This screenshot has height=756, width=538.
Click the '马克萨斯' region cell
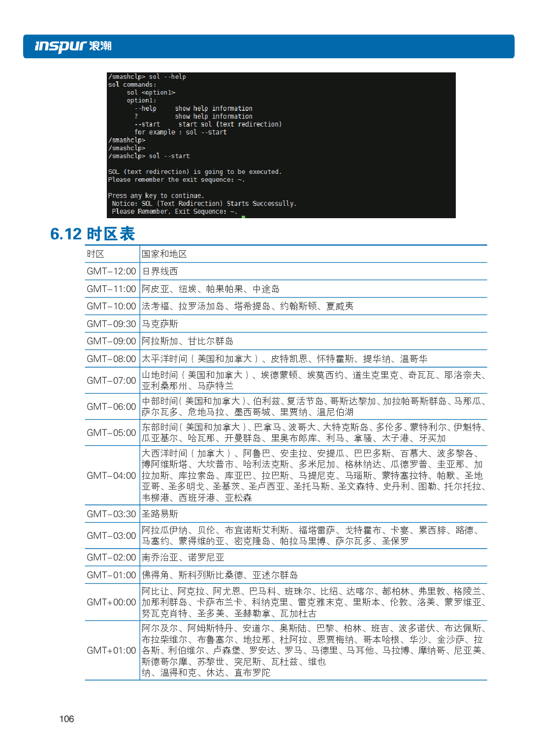(160, 324)
